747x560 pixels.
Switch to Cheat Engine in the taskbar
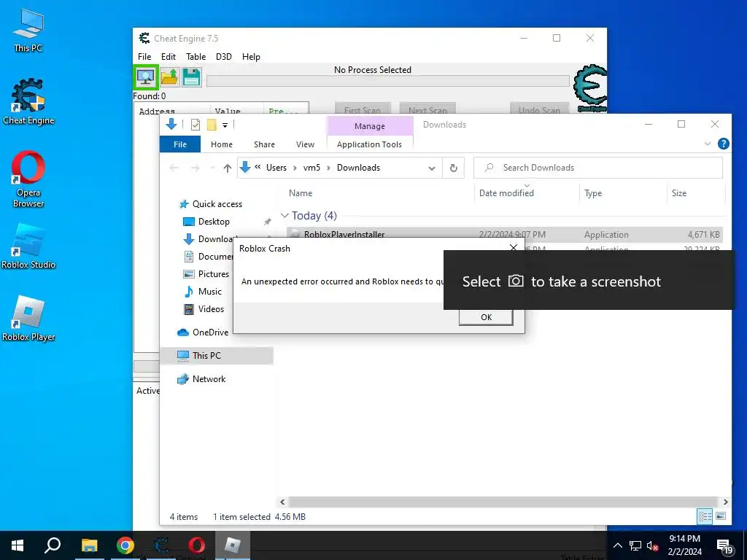click(x=161, y=545)
